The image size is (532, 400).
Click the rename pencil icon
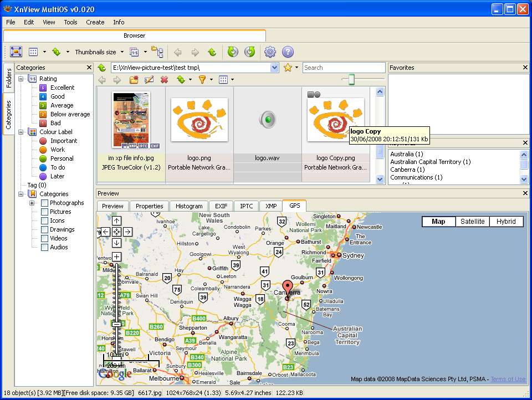click(x=149, y=80)
